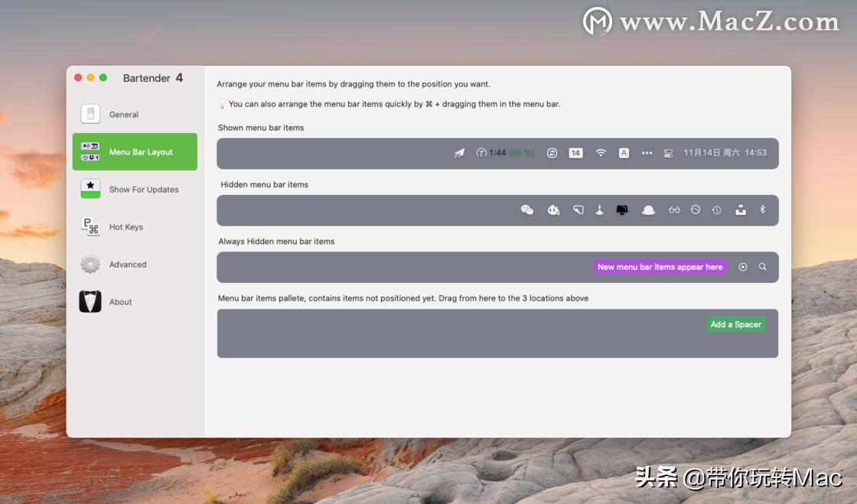Open the search in Always Hidden row
This screenshot has height=504, width=857.
click(762, 267)
